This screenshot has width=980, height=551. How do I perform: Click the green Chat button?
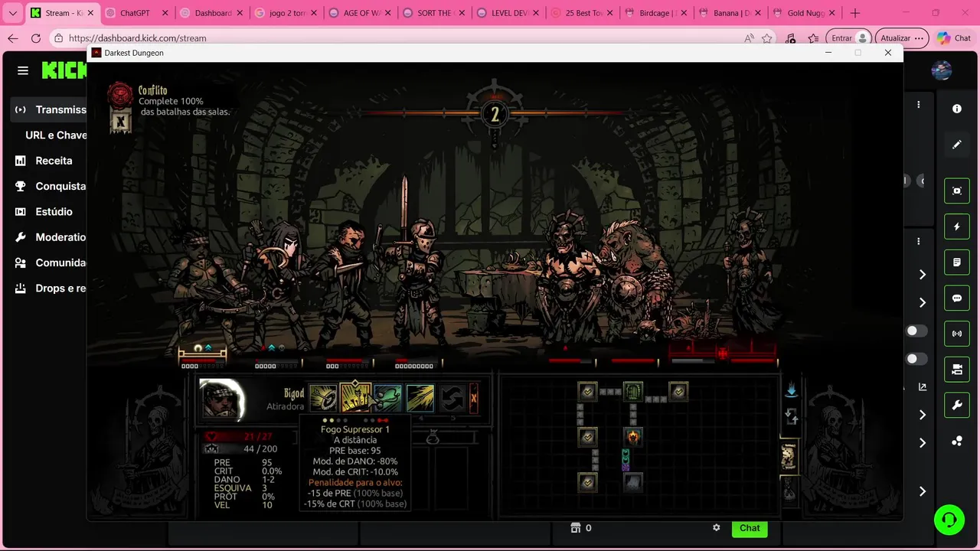(750, 528)
